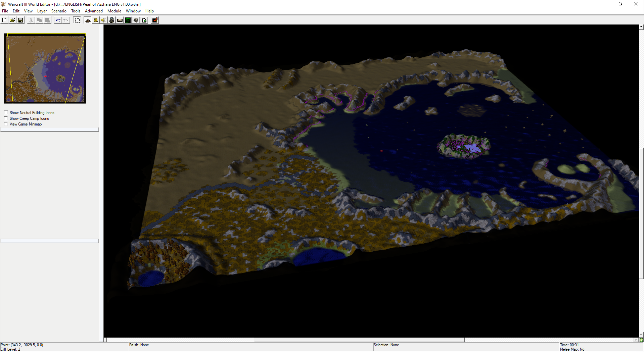
Task: Open a map file via toolbar
Action: 12,20
